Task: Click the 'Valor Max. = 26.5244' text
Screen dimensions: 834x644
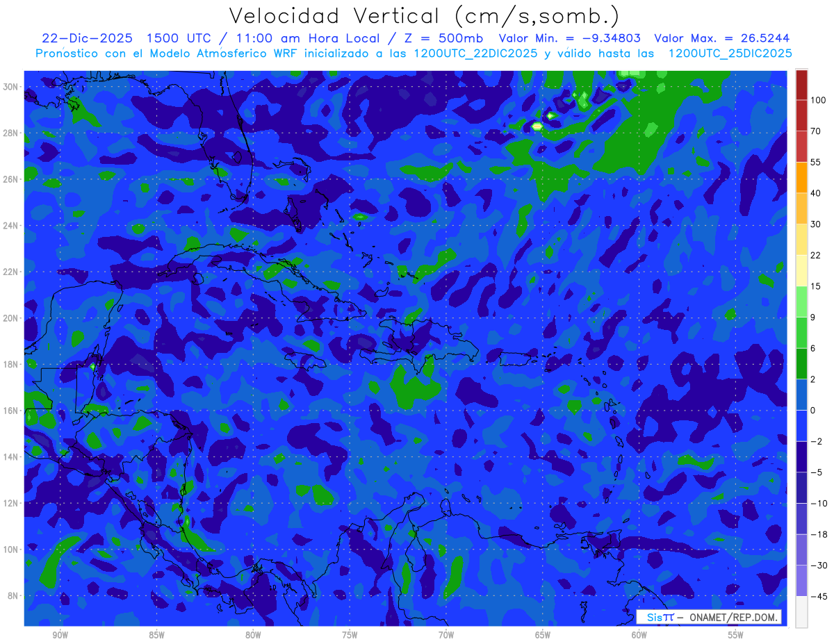Action: 721,38
